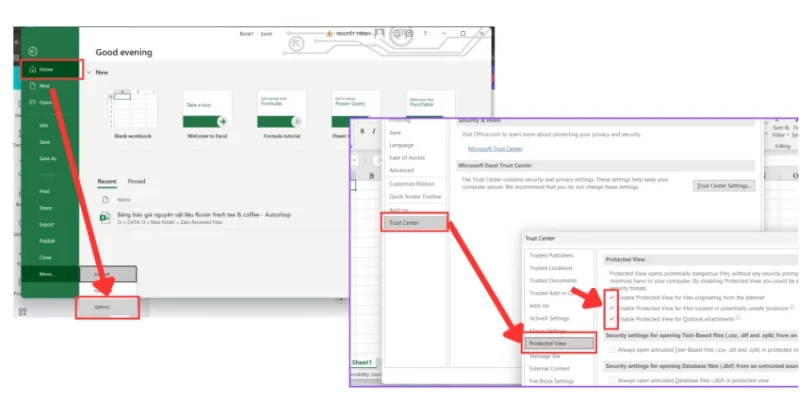Click the blank page icon beside New
The height and width of the screenshot is (400, 800).
(x=33, y=86)
